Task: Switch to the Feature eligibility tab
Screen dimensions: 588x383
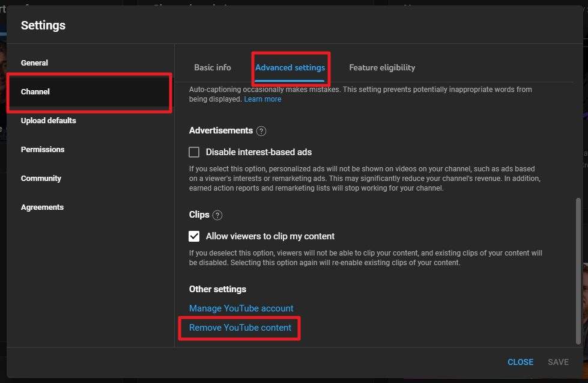Action: tap(382, 67)
